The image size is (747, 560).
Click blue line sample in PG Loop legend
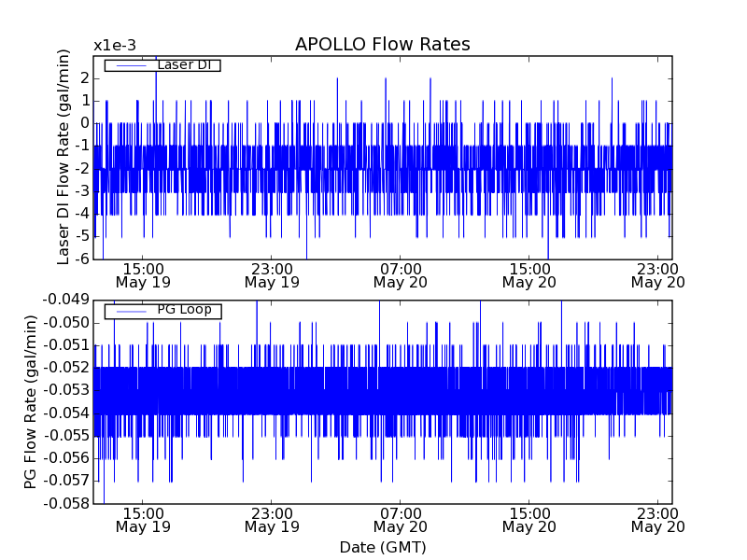click(130, 311)
